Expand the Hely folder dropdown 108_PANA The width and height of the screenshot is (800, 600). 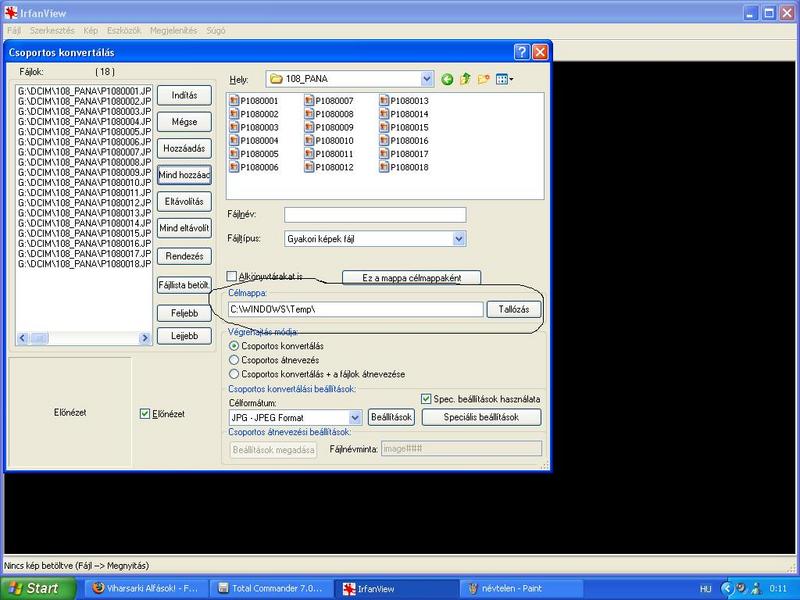pos(427,79)
